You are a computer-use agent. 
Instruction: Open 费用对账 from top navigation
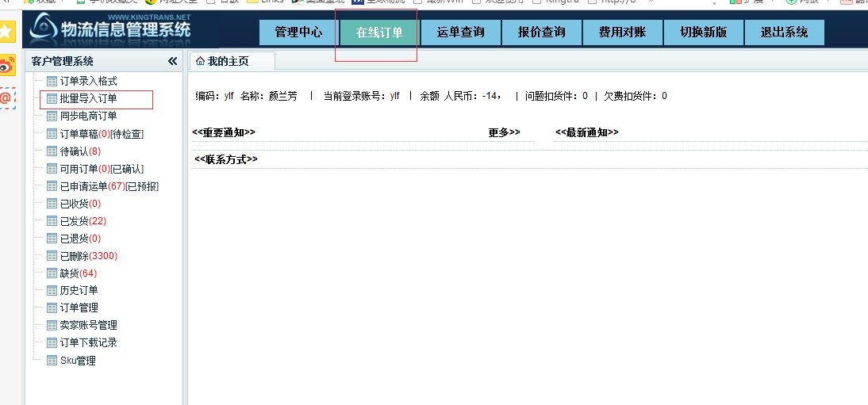pyautogui.click(x=622, y=32)
